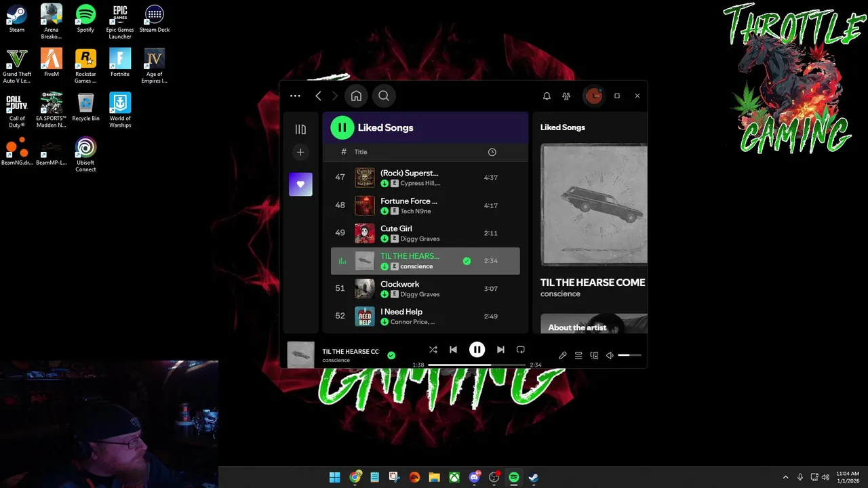
Task: Open Windows Start menu
Action: pos(335,477)
